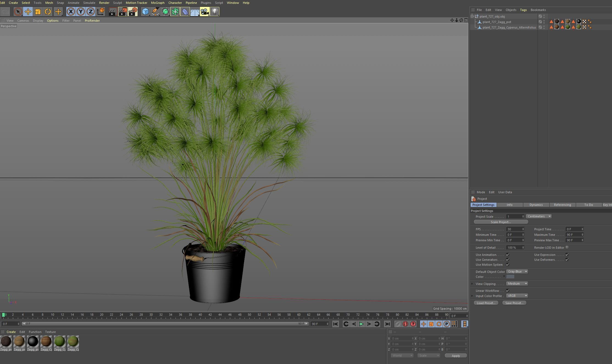This screenshot has height=364, width=612.
Task: Switch to the Info tab
Action: pos(510,205)
